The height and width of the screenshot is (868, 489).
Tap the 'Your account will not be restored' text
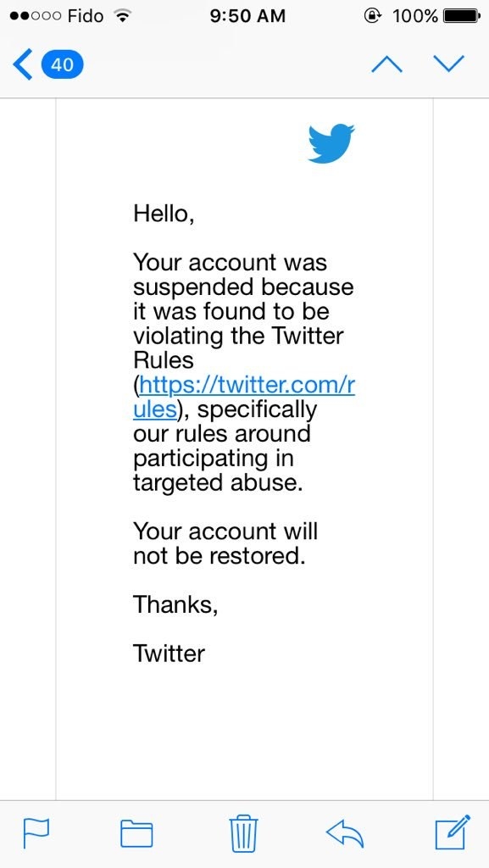pos(225,543)
